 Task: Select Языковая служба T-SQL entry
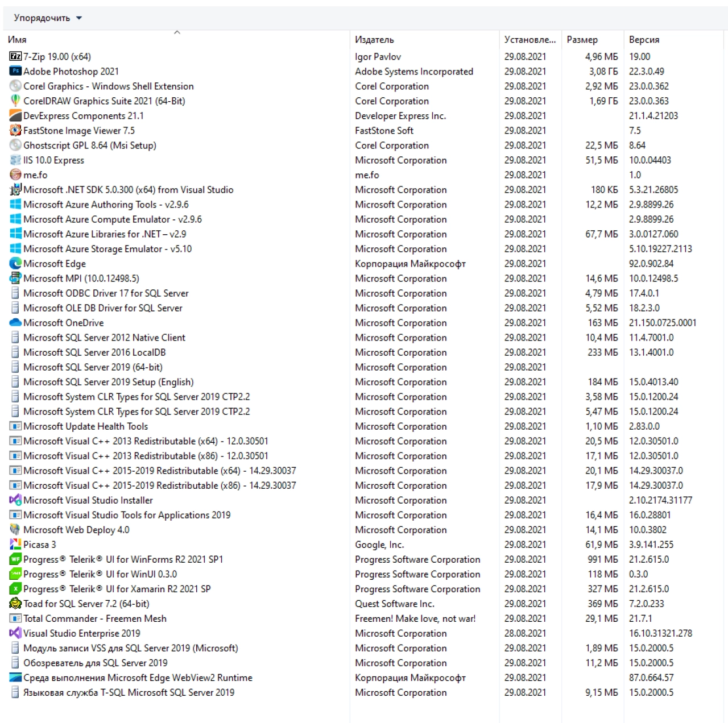point(129,692)
